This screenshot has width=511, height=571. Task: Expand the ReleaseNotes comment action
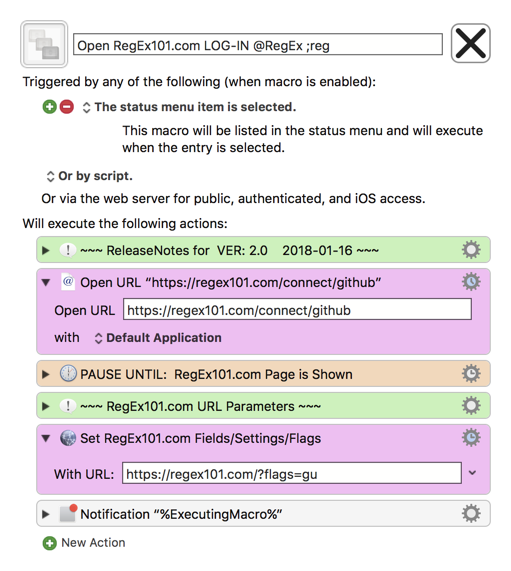pos(46,250)
